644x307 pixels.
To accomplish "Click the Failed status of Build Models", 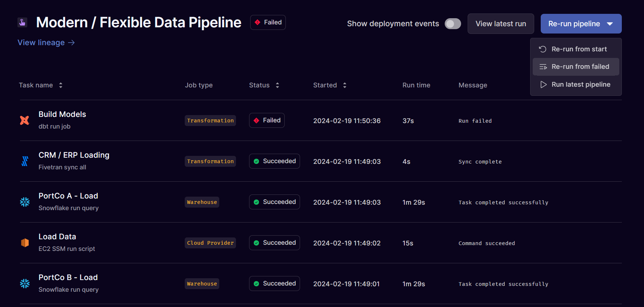I will coord(267,120).
